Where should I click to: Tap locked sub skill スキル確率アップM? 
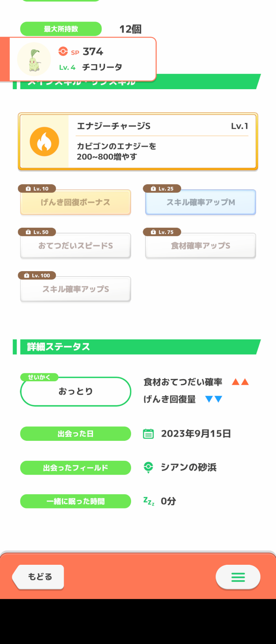201,202
